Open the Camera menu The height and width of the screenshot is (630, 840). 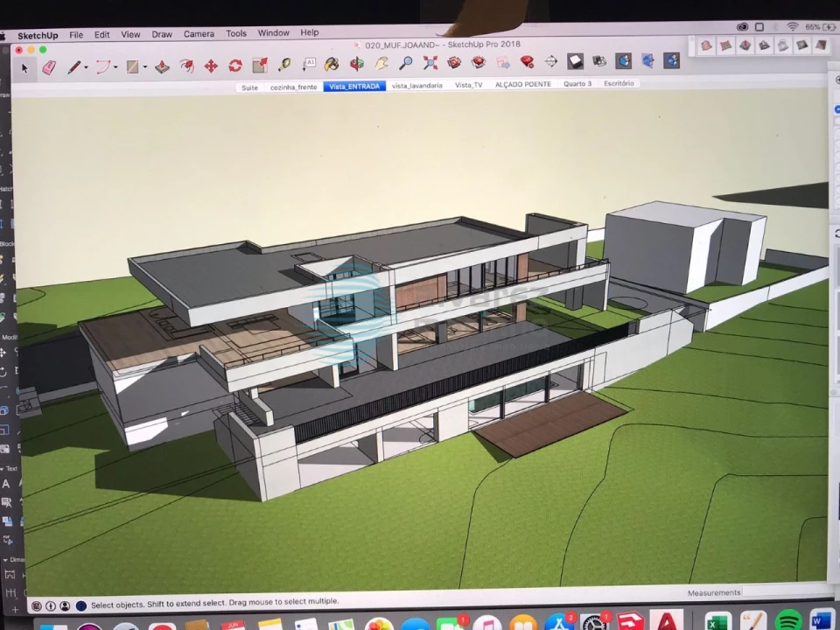click(199, 34)
